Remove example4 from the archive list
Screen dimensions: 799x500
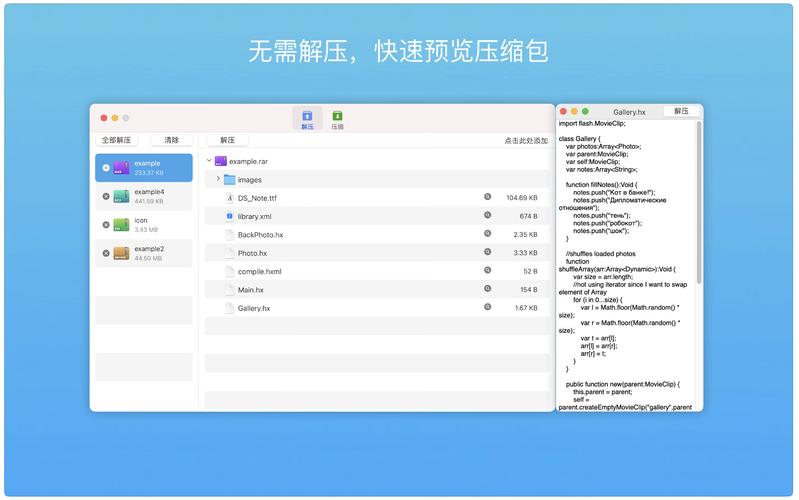pos(106,196)
